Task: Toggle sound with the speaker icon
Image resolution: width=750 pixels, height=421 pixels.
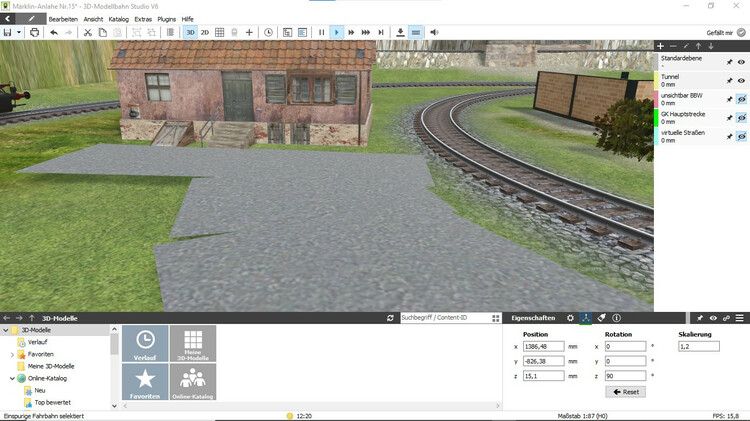Action: pos(434,33)
